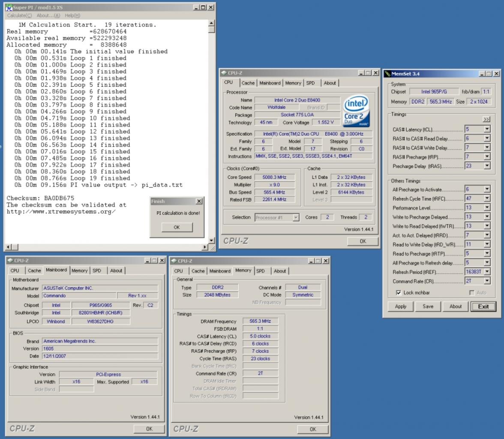Switch to Cache tab in CPU-Z processor window
The width and height of the screenshot is (504, 439).
tap(248, 83)
